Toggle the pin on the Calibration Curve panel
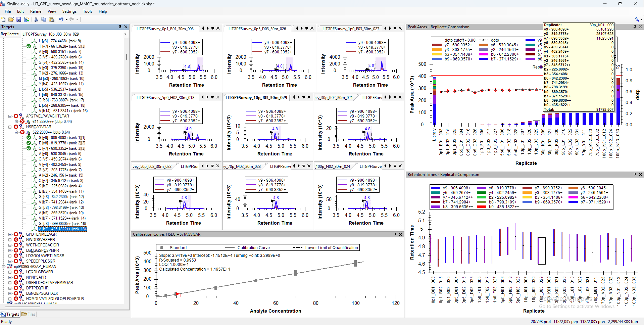Viewport: 644px width, 325px height. point(395,234)
